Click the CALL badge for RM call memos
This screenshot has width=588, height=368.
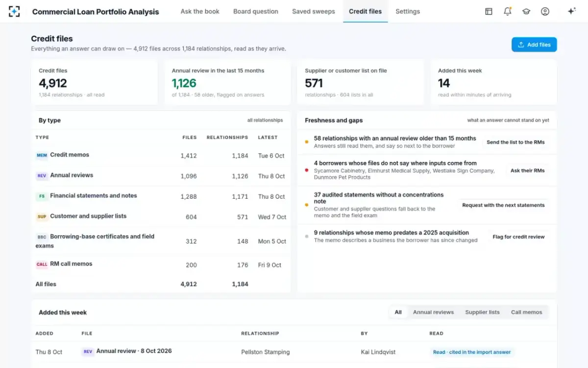42,264
